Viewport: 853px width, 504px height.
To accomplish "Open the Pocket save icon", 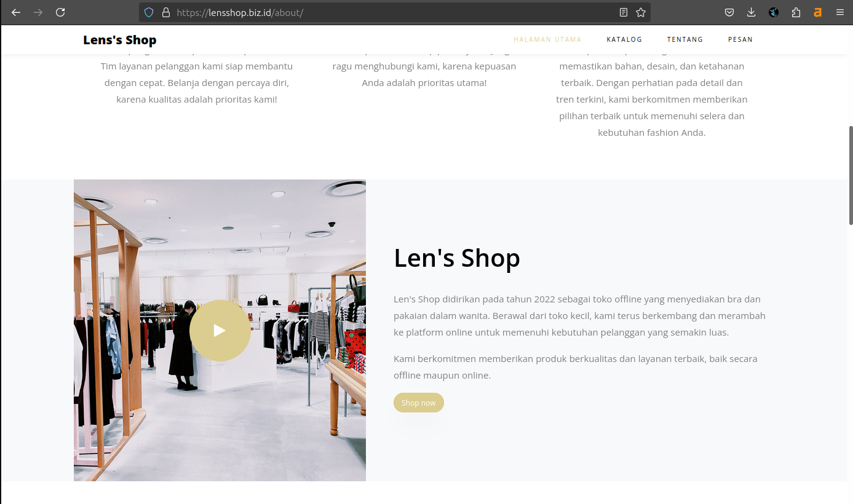I will tap(729, 12).
